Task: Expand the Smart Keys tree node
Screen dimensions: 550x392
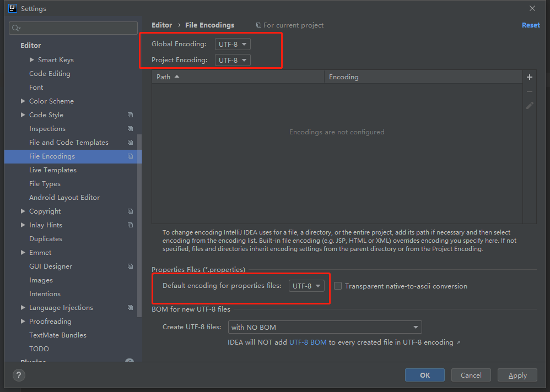Action: point(31,60)
